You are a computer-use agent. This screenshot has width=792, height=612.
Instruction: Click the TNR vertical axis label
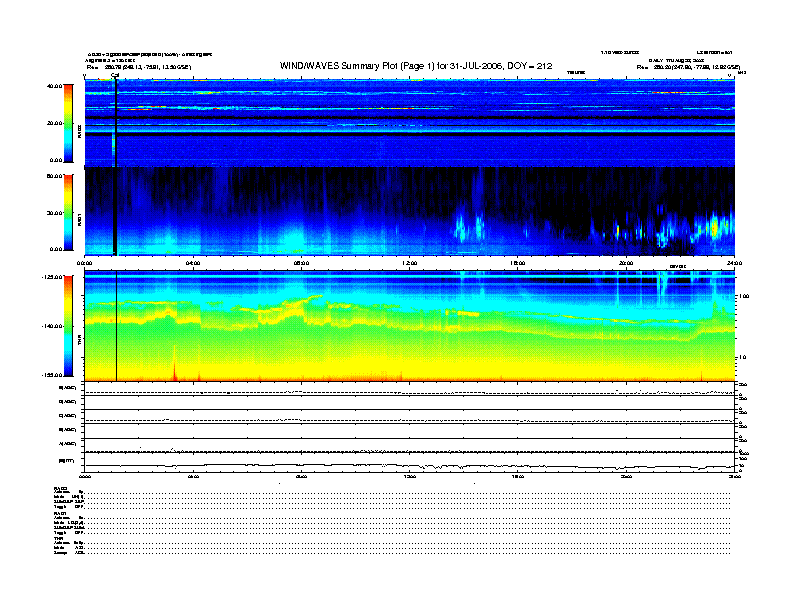pos(79,342)
